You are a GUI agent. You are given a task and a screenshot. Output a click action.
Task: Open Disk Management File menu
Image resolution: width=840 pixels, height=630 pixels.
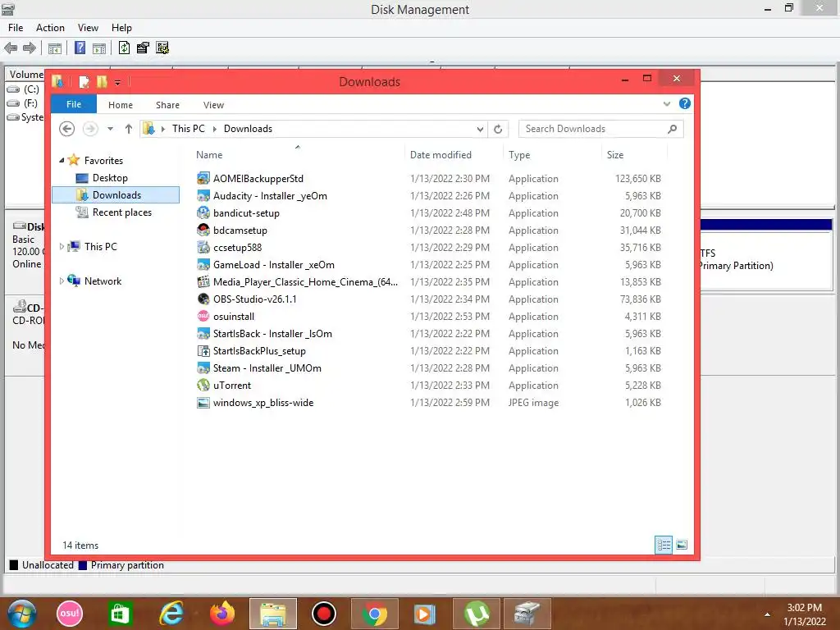click(x=16, y=28)
